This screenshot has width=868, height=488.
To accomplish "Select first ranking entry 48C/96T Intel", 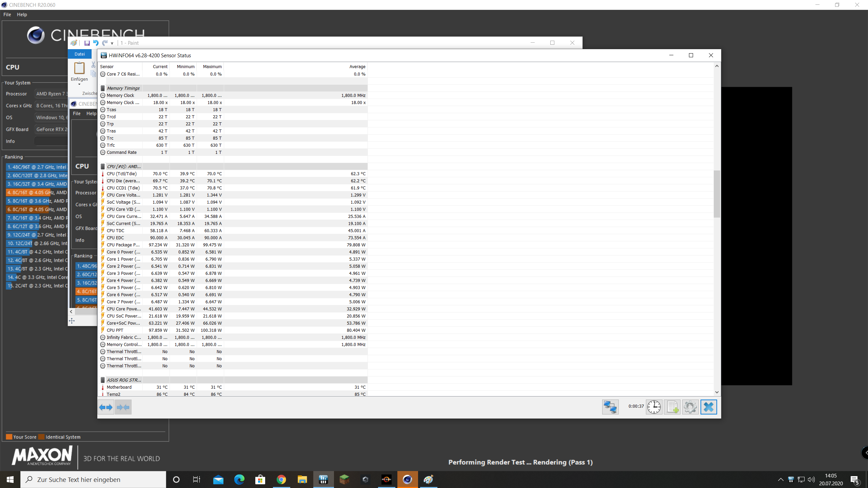I will point(37,167).
